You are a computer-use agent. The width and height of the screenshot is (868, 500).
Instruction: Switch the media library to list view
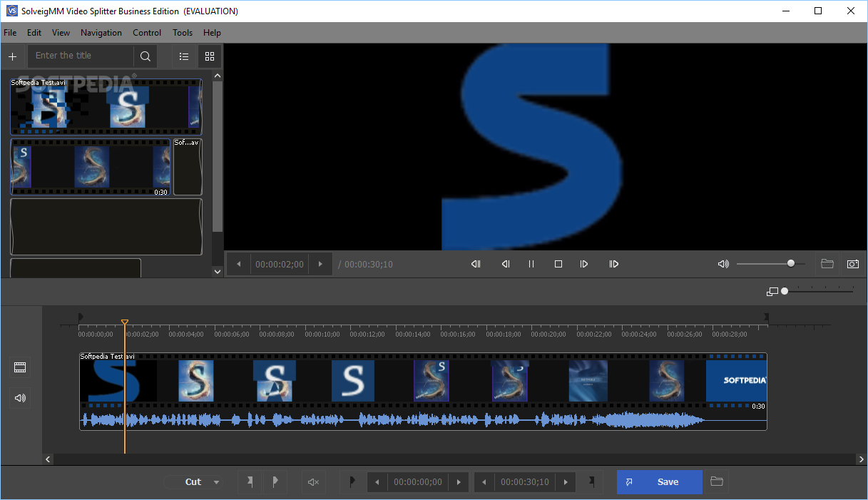pos(184,56)
